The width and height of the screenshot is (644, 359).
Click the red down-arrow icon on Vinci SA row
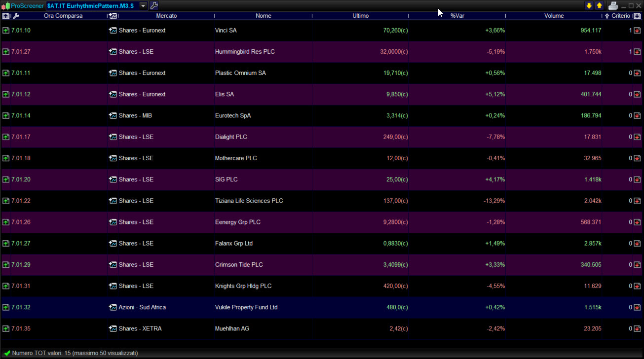pos(637,31)
